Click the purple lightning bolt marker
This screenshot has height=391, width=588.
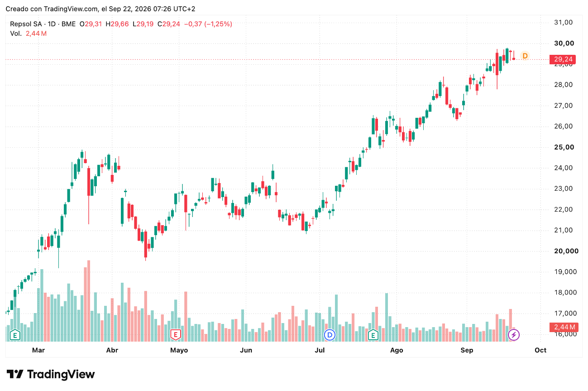(514, 335)
